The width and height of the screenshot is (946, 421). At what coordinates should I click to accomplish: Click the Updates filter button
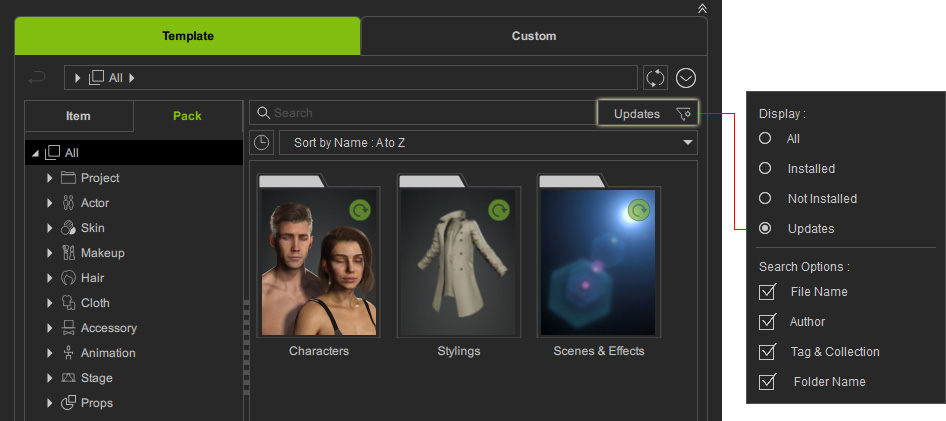tap(637, 114)
